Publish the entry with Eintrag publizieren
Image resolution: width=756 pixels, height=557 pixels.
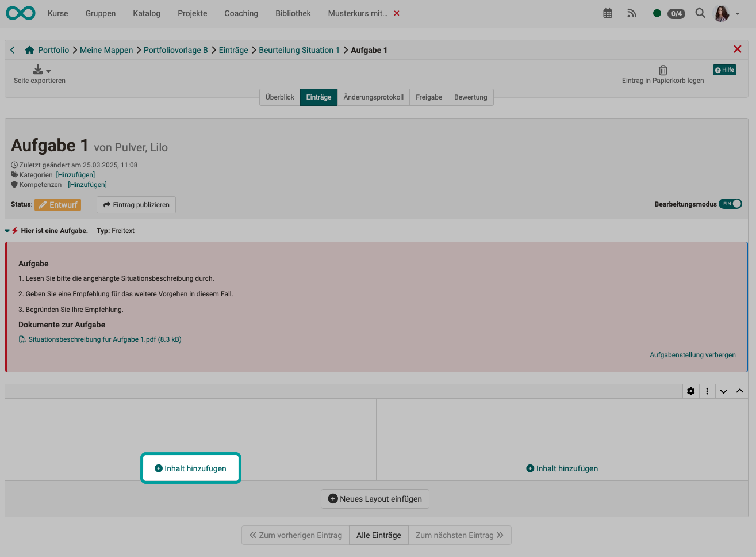(x=136, y=204)
